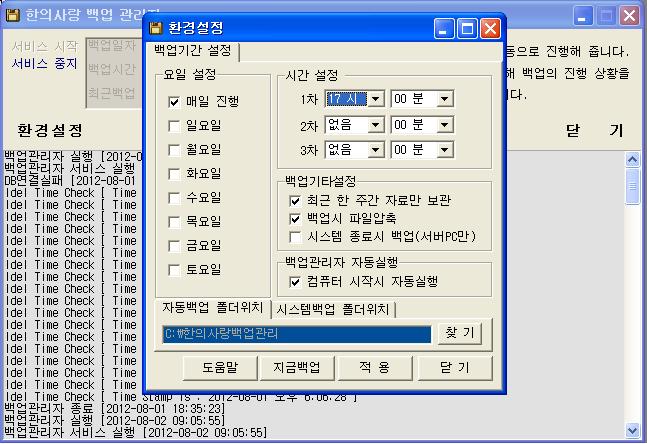Click the 한의사랑 백업 관리자 window icon
This screenshot has height=444, width=647.
point(10,15)
